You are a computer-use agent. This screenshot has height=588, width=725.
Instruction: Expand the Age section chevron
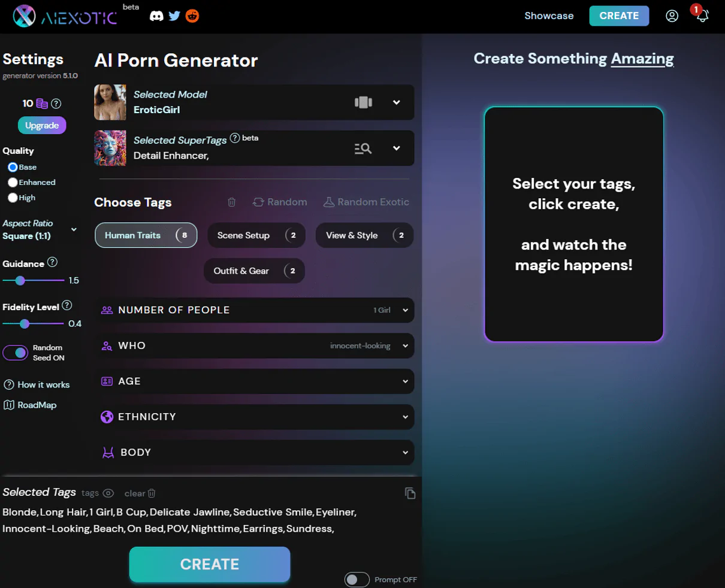point(406,381)
